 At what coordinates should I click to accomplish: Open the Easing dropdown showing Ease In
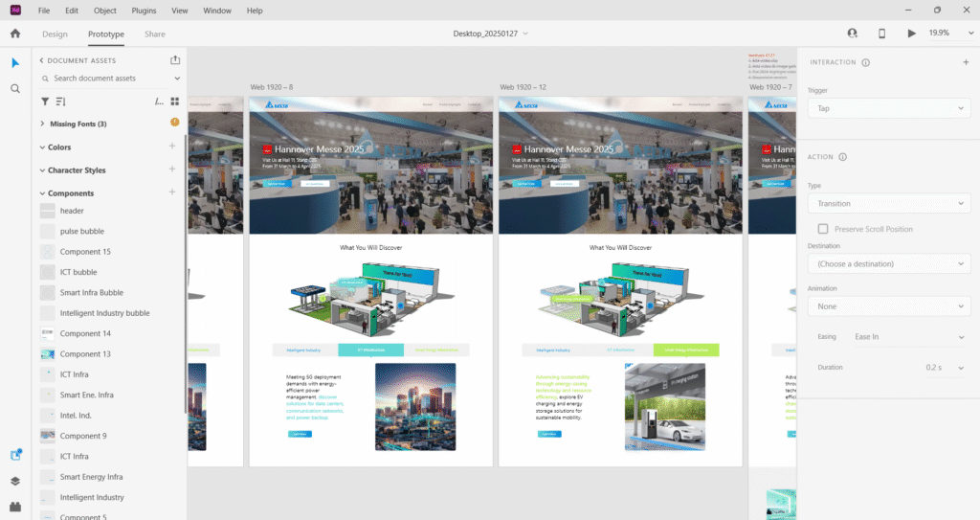click(909, 337)
